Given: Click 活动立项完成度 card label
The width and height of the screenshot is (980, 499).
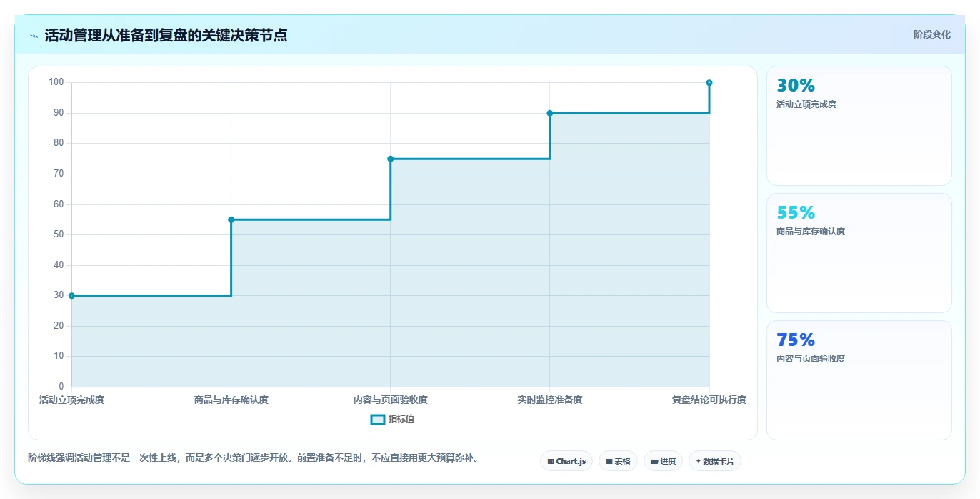Looking at the screenshot, I should click(806, 104).
